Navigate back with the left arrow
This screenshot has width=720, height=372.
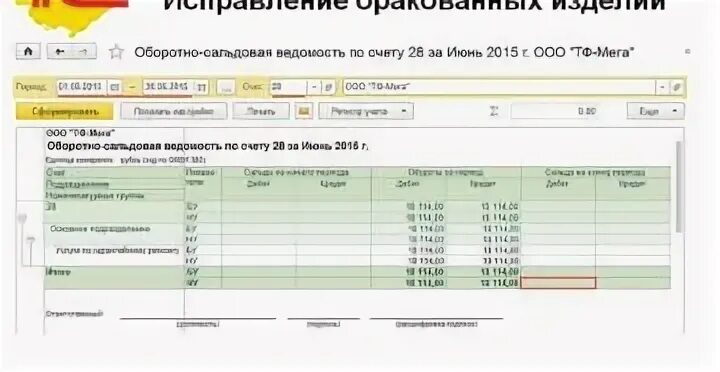(59, 51)
